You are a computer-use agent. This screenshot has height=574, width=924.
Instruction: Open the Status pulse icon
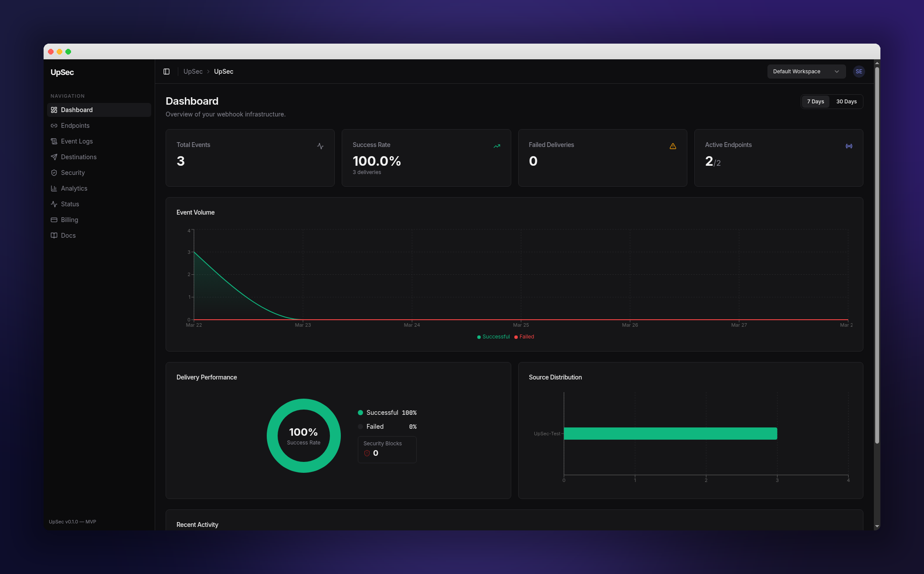pyautogui.click(x=54, y=204)
